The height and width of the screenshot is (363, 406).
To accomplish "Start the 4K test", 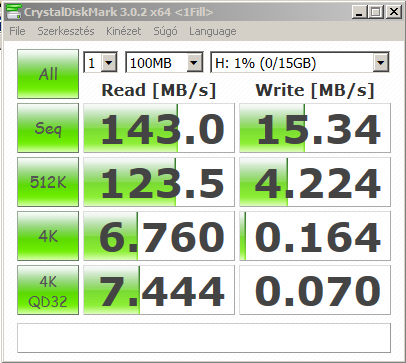I will click(x=48, y=236).
